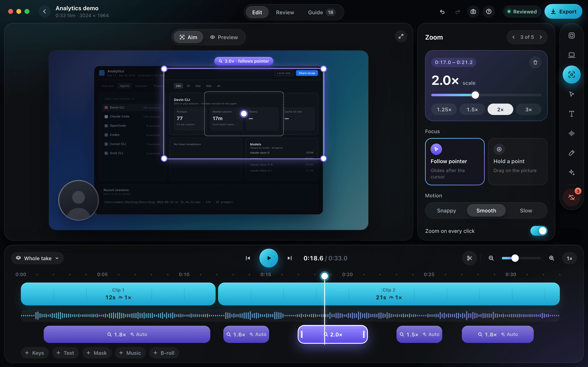This screenshot has height=367, width=588.
Task: Click the undo arrow icon
Action: tap(442, 12)
